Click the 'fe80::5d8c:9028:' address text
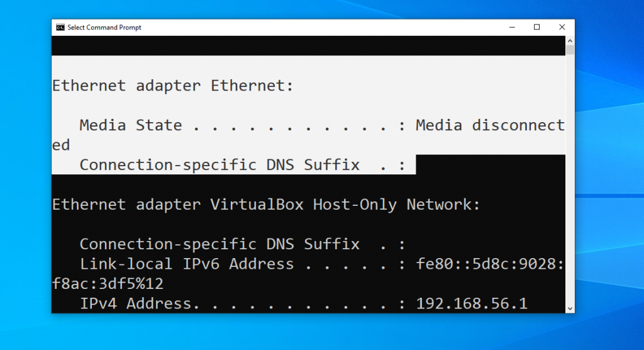644x350 pixels. pos(490,264)
